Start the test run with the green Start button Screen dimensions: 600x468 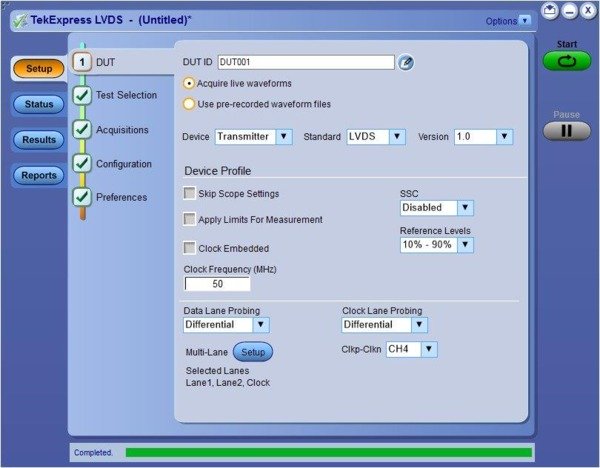pos(567,61)
